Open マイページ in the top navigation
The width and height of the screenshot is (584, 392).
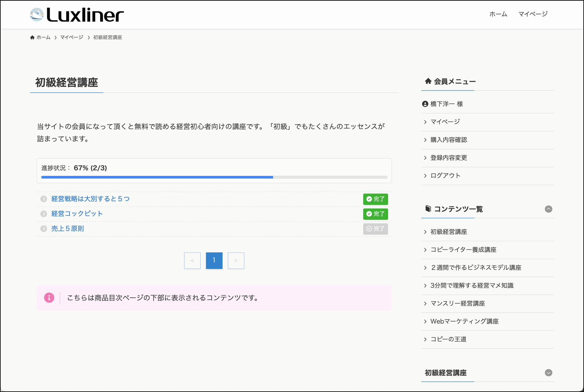point(533,14)
